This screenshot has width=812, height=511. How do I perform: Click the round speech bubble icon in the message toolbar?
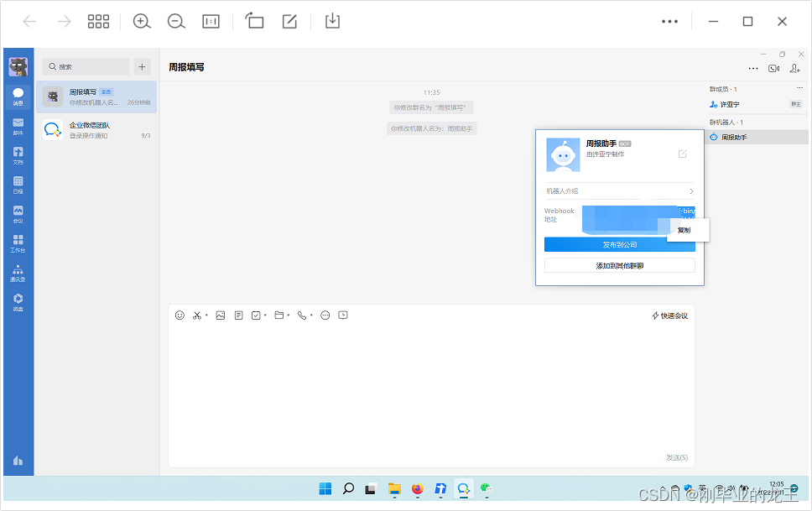325,315
